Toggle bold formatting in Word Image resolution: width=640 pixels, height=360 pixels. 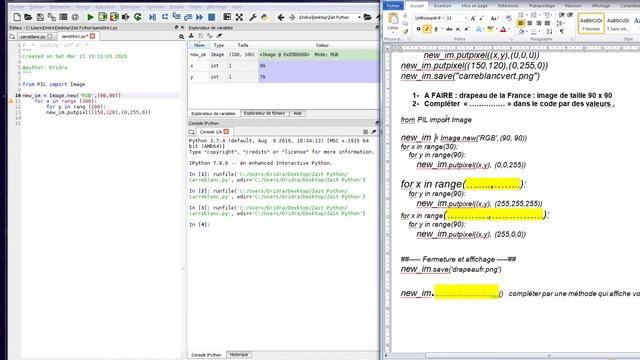point(418,29)
